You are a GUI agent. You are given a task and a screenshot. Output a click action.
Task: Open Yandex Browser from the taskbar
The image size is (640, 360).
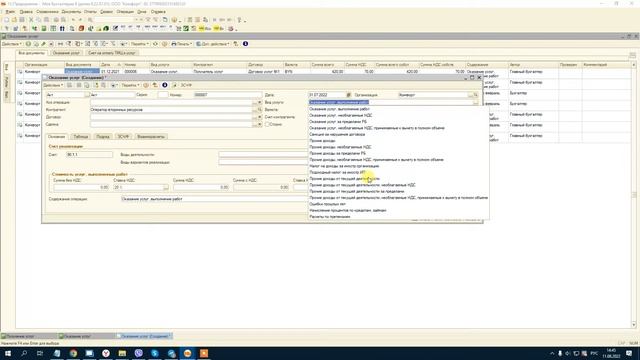click(106, 353)
